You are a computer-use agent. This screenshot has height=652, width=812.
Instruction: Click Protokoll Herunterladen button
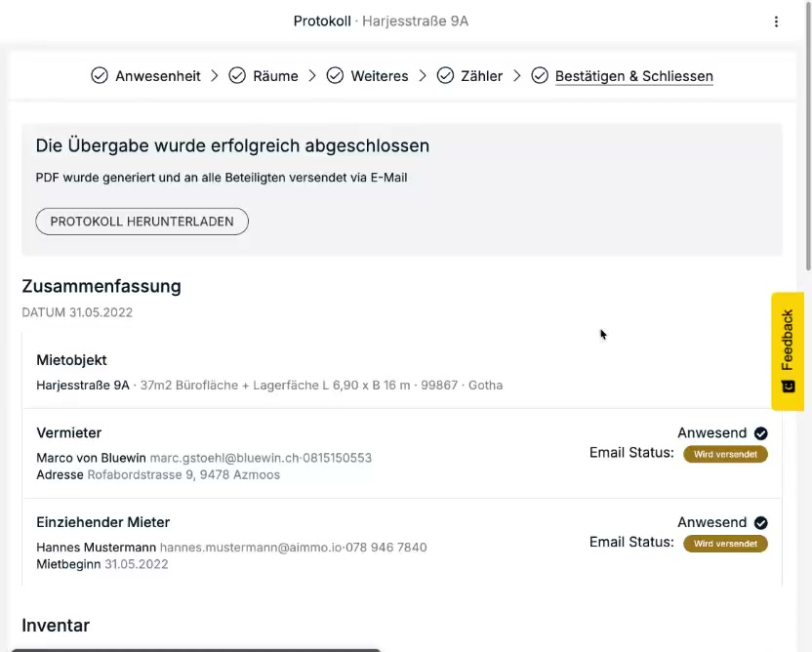tap(142, 222)
